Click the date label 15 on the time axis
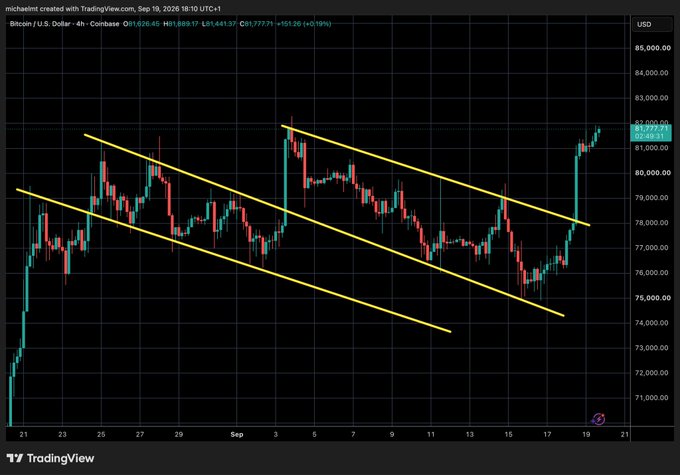This screenshot has width=680, height=475. tap(508, 434)
